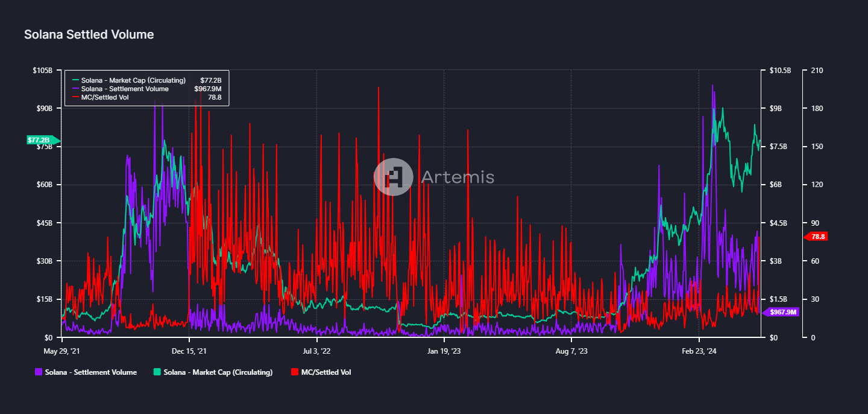Click the 60 far-right axis label
This screenshot has height=414, width=868.
(x=816, y=261)
